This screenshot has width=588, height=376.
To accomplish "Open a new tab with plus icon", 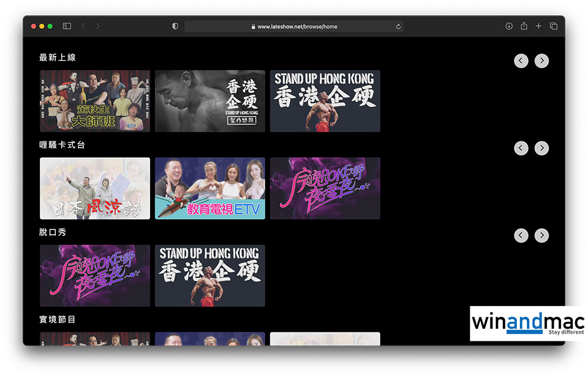I will [x=539, y=26].
